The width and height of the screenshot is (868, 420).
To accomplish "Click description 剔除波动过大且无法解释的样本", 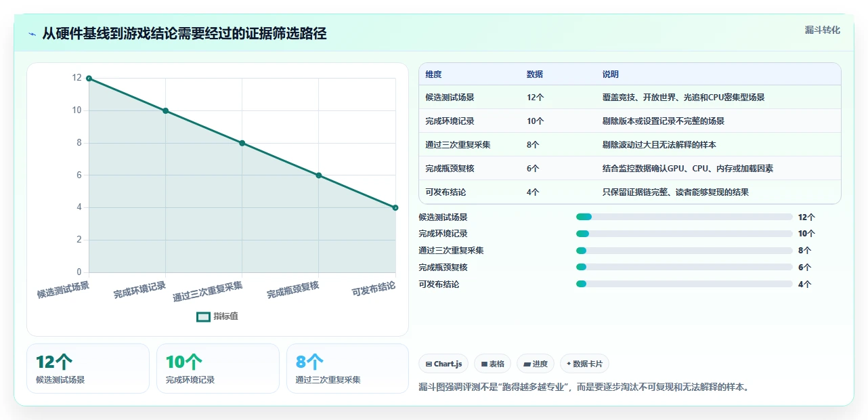I will coord(659,145).
